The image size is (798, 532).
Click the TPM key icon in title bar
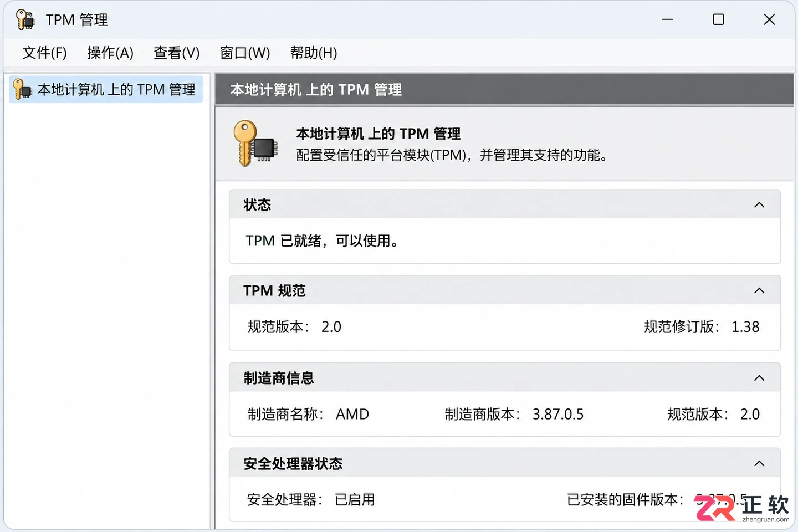tap(25, 19)
